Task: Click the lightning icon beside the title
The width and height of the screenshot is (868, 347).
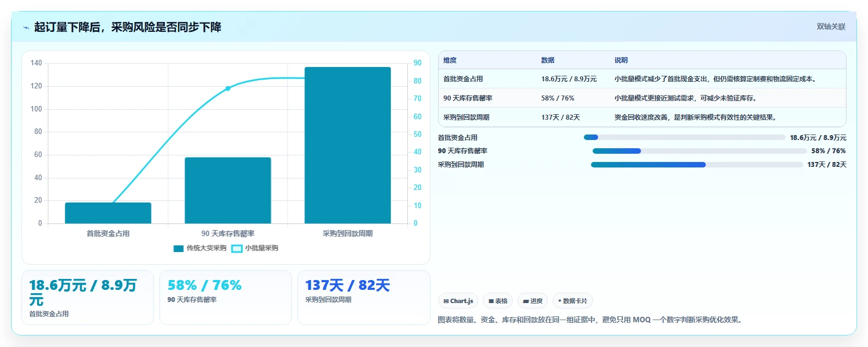Action: tap(26, 27)
